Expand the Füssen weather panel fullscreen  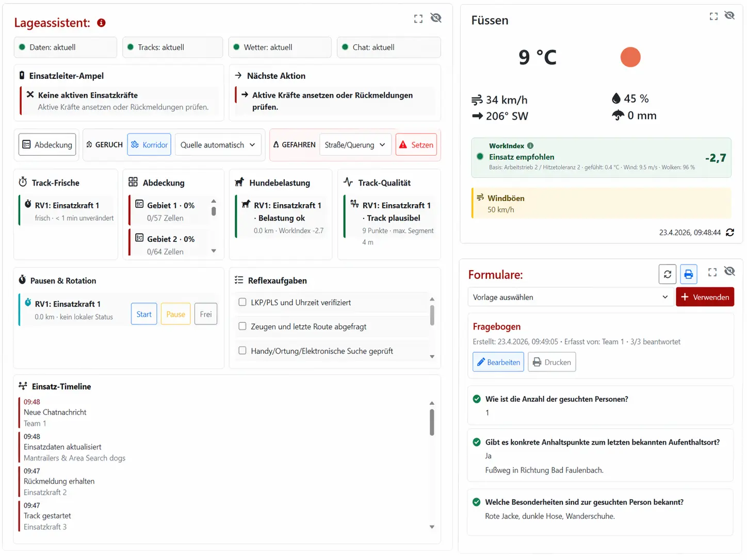click(713, 17)
